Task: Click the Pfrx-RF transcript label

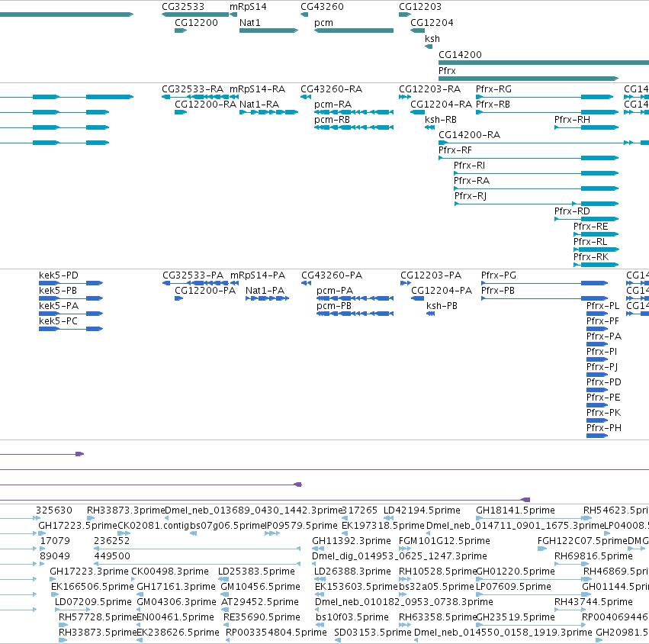Action: coord(455,150)
